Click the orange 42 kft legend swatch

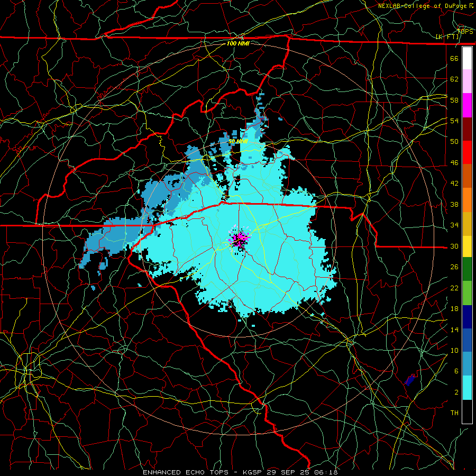pyautogui.click(x=467, y=200)
